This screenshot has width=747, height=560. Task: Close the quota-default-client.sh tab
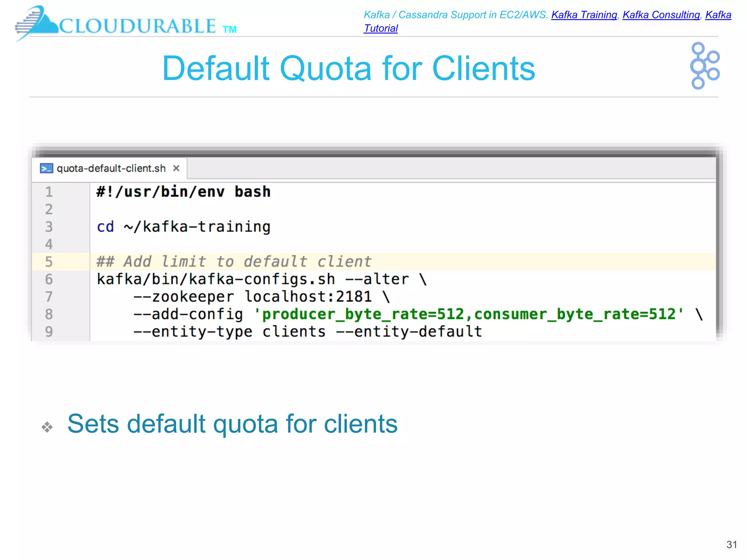[x=176, y=168]
